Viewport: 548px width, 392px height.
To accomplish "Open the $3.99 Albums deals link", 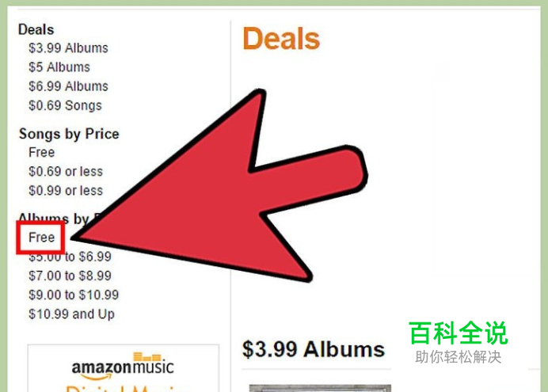I will pyautogui.click(x=68, y=48).
